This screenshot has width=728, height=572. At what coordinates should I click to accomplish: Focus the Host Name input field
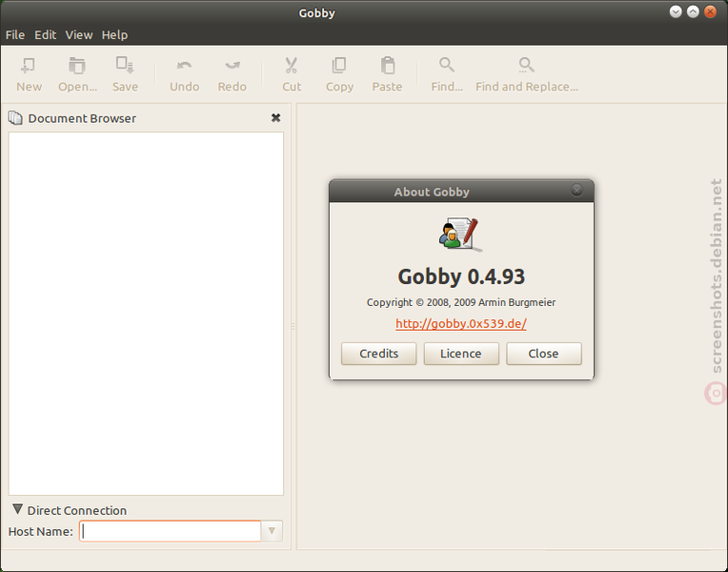[171, 531]
